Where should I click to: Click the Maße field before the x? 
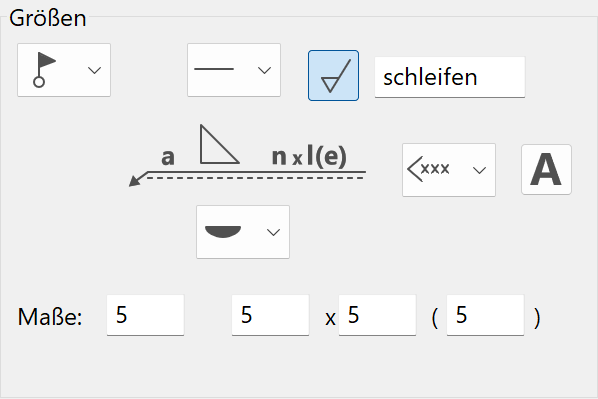(270, 315)
